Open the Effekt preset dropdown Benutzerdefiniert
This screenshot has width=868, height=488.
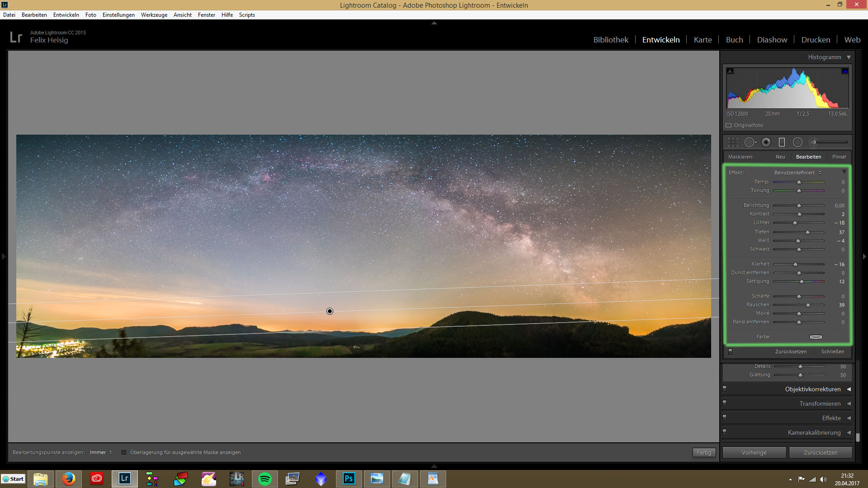[x=797, y=173]
